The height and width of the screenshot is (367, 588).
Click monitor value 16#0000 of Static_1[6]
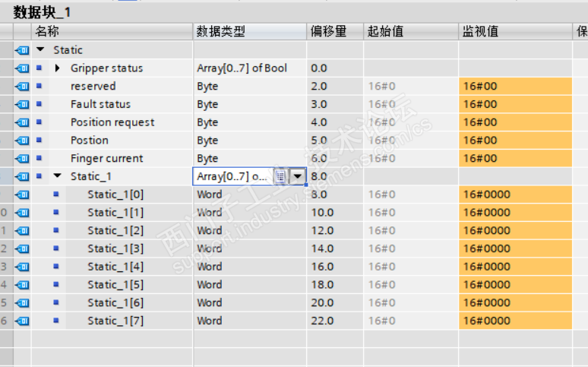[x=515, y=302]
